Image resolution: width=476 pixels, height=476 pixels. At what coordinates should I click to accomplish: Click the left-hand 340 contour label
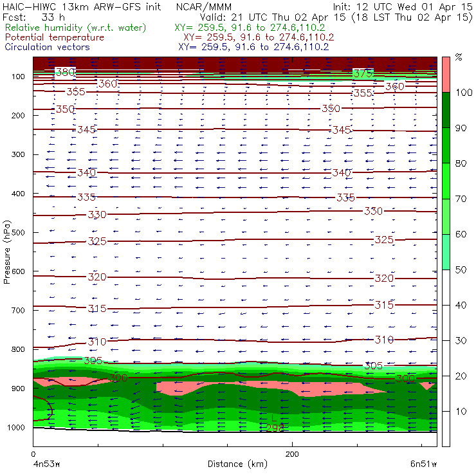[x=87, y=173]
